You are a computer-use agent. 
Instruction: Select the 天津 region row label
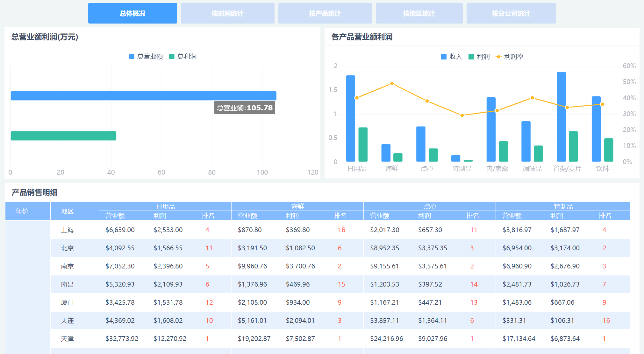[67, 339]
